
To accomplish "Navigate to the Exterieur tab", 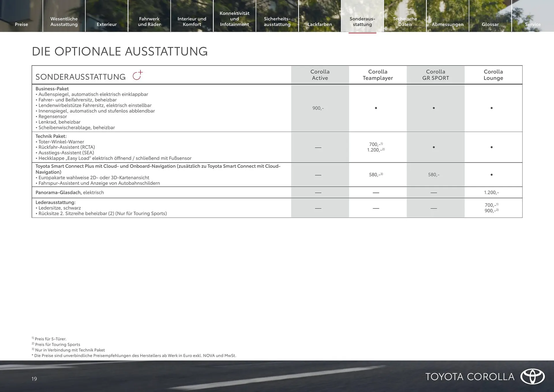I will 107,24.
